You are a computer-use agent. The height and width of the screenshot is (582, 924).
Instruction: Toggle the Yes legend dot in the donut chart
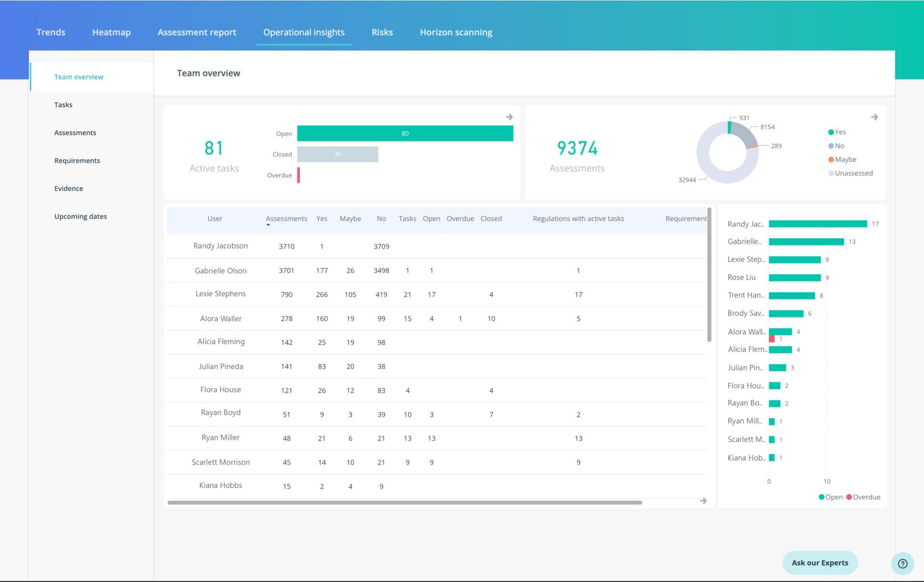(831, 132)
